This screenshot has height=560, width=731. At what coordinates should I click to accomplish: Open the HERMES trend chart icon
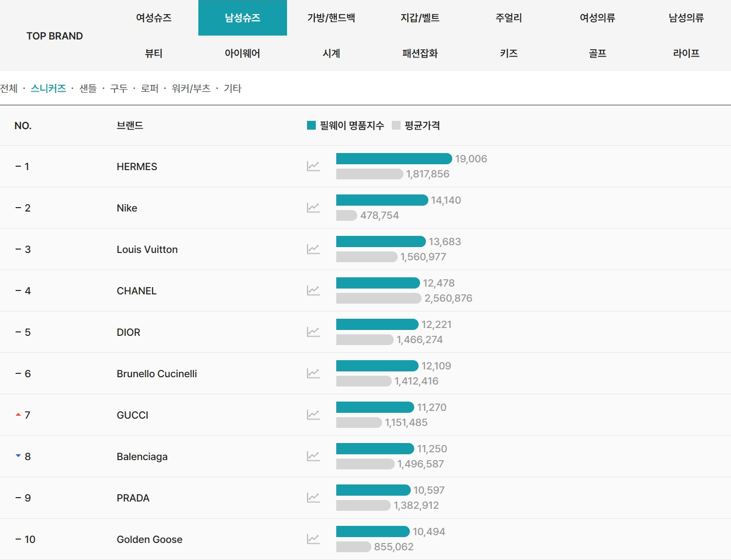click(313, 166)
